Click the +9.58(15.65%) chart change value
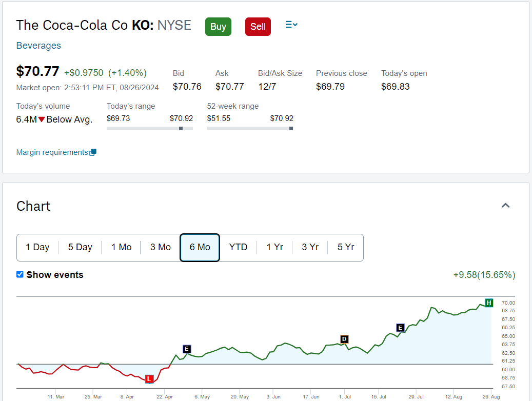 pos(484,275)
